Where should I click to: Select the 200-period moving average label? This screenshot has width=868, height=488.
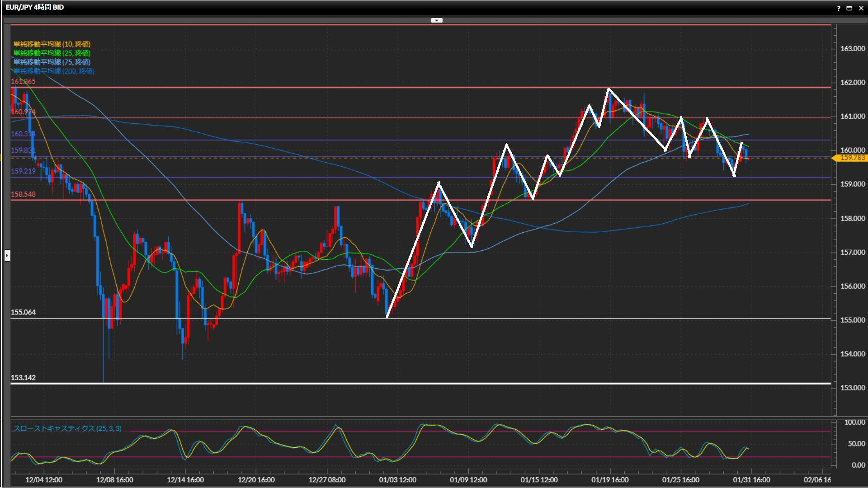pyautogui.click(x=54, y=71)
